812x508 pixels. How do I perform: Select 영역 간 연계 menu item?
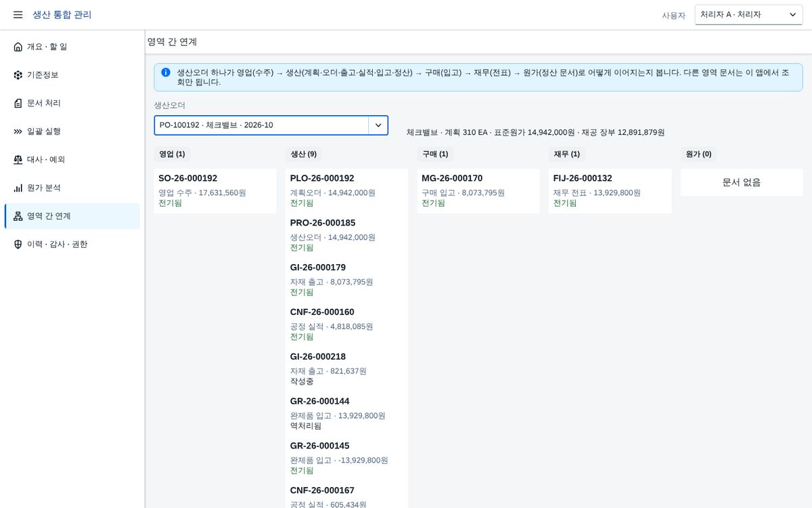72,216
